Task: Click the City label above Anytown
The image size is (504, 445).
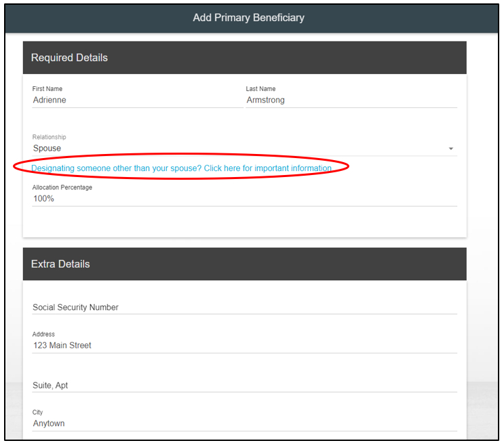Action: tap(37, 412)
